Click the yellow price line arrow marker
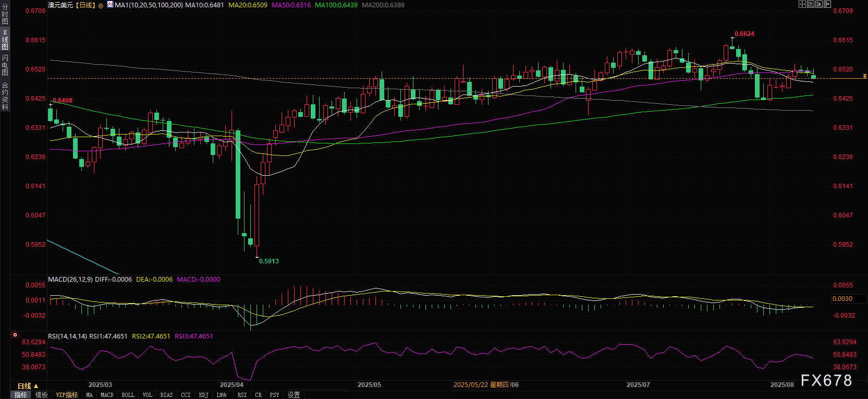 [864, 77]
